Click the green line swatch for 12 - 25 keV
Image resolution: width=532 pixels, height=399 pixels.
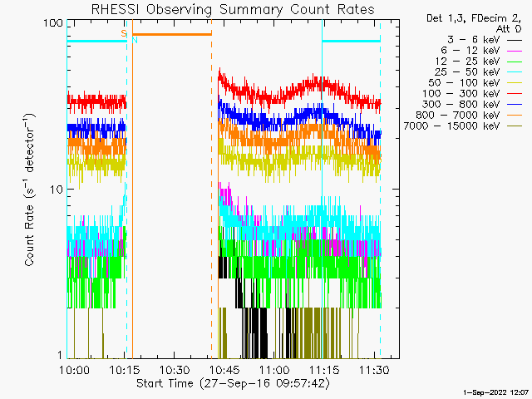[515, 62]
